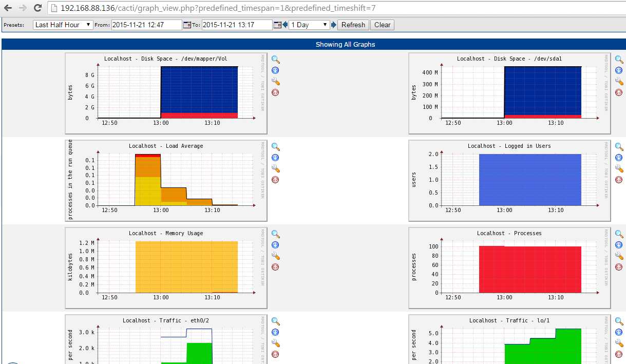Click red page-top arrow beside Traffic lo/1
626x364 pixels.
point(619,354)
